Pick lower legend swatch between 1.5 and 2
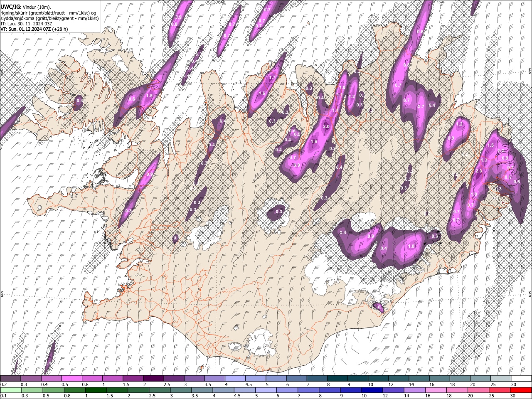The image size is (532, 399). tap(117, 390)
